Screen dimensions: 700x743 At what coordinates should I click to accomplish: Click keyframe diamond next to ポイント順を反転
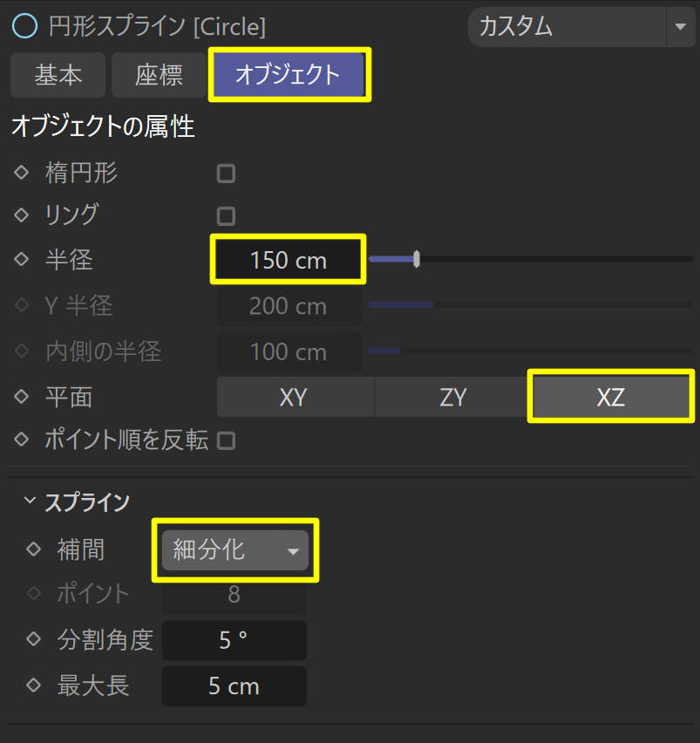tap(22, 440)
